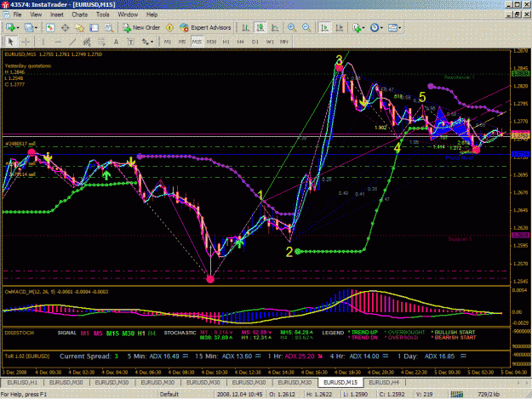The width and height of the screenshot is (532, 399).
Task: Open the View menu
Action: tap(36, 14)
